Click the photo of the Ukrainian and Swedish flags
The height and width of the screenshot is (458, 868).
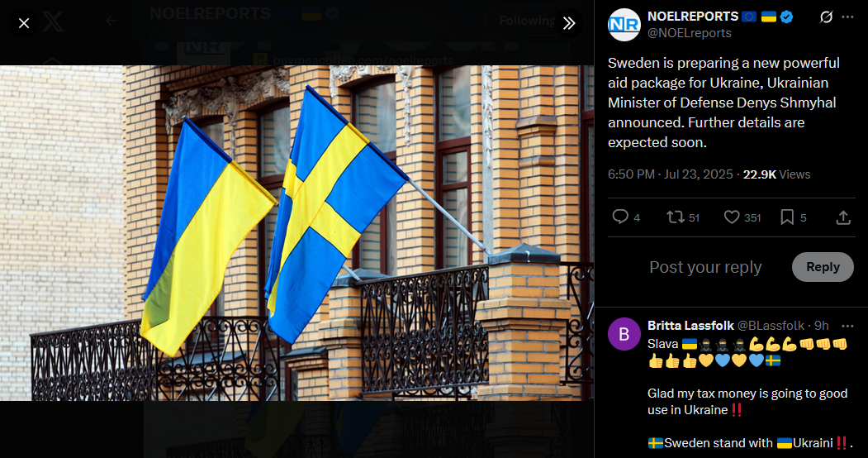296,233
